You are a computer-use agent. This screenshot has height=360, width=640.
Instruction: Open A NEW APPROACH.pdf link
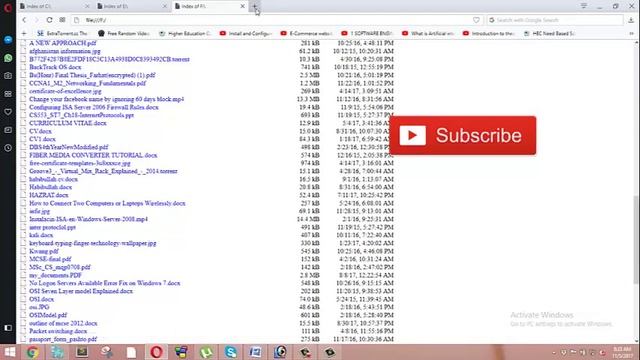pyautogui.click(x=62, y=43)
